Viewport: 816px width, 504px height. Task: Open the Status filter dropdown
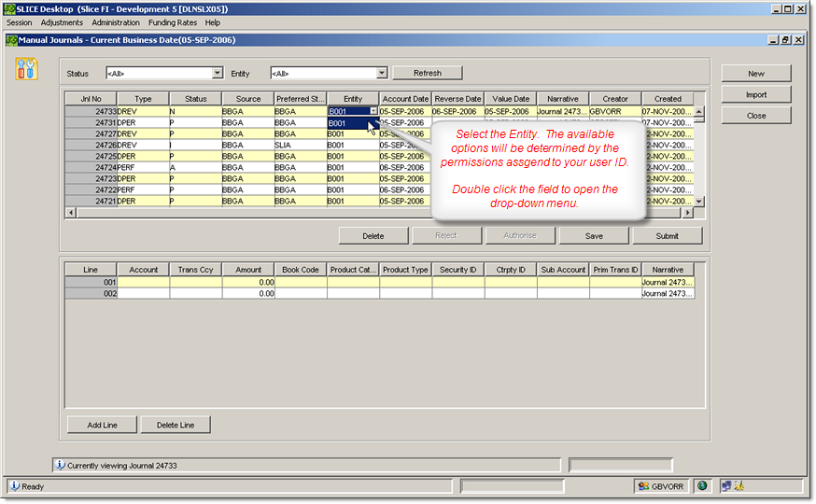coord(218,73)
